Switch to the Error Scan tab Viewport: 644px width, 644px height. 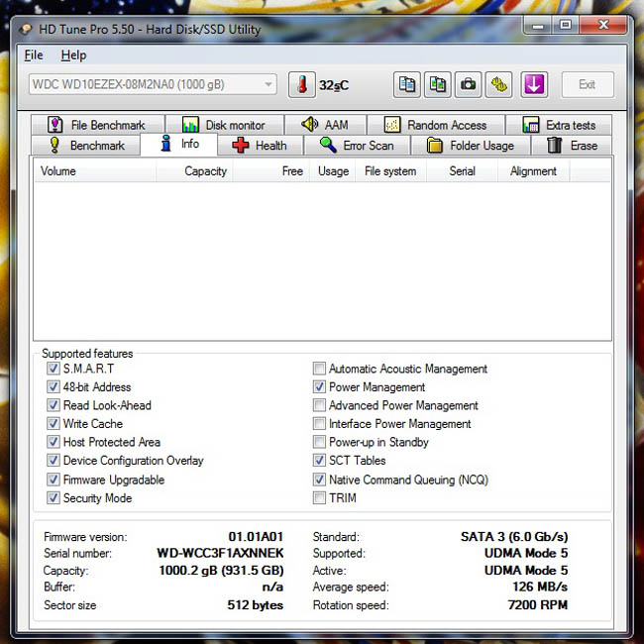pos(357,146)
